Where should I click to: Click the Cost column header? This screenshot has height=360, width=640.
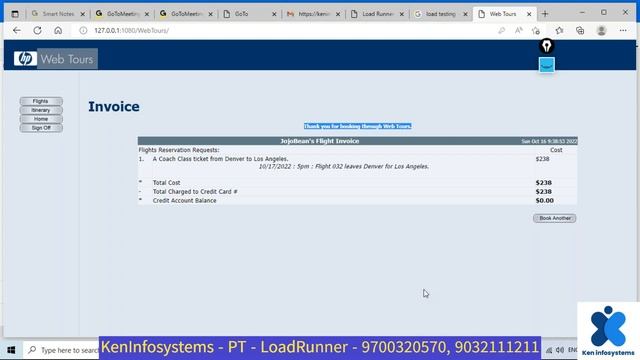(x=556, y=150)
